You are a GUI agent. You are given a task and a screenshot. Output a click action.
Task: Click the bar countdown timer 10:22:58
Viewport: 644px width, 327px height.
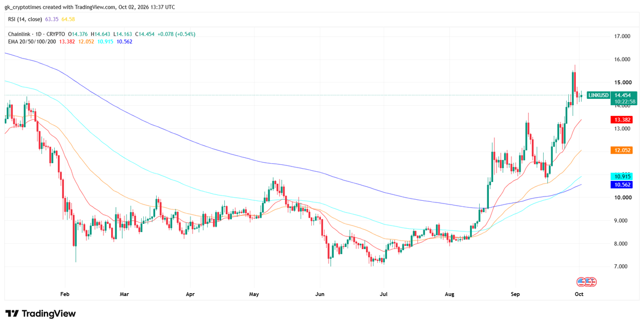click(625, 101)
